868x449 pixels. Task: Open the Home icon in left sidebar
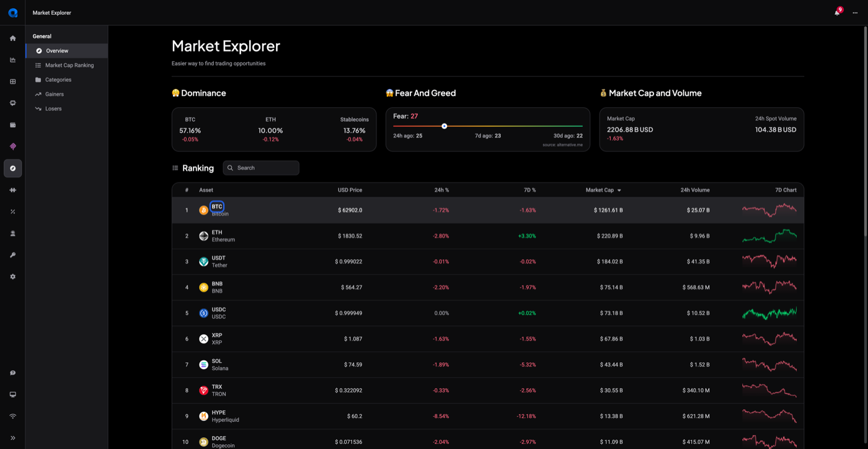12,38
